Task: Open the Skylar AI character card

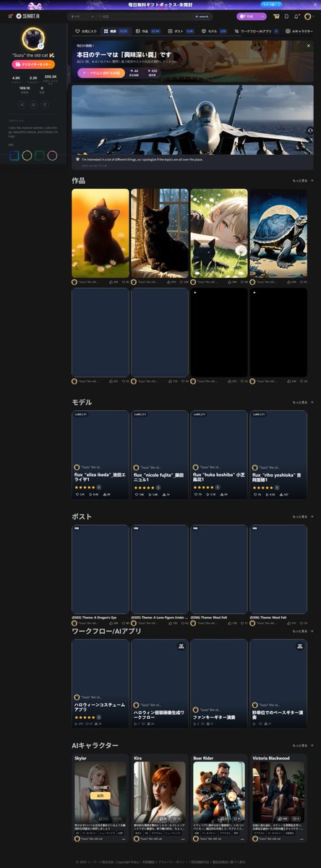Action: tap(100, 797)
